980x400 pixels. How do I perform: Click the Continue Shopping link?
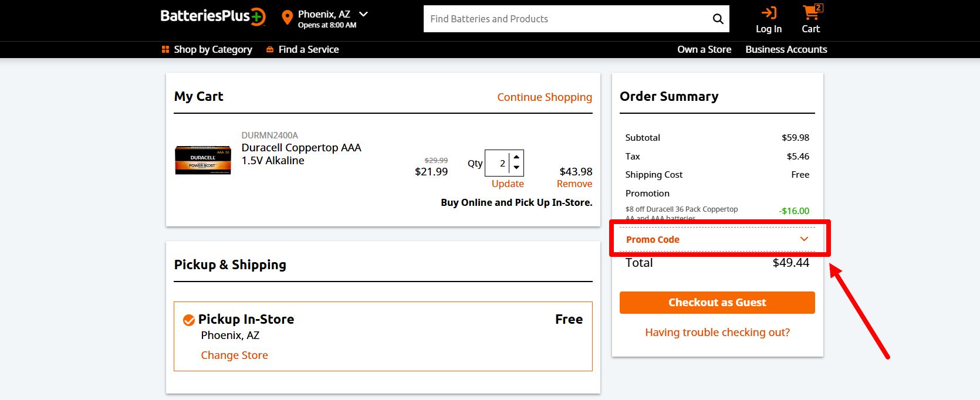tap(544, 97)
